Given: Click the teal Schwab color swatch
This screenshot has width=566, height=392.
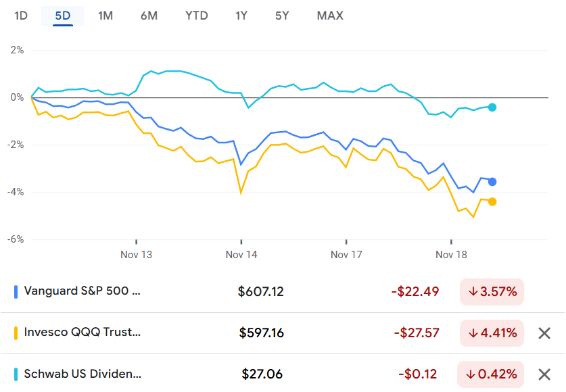Looking at the screenshot, I should point(16,374).
